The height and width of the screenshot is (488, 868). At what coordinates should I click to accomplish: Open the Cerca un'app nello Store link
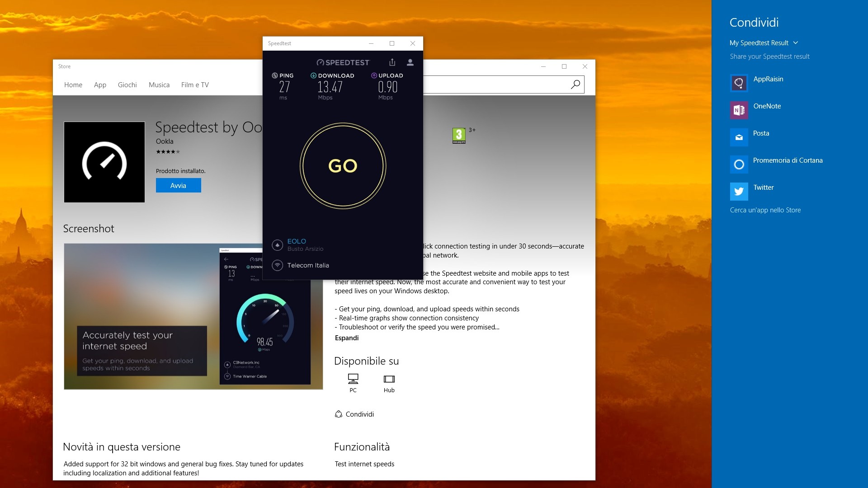[765, 210]
